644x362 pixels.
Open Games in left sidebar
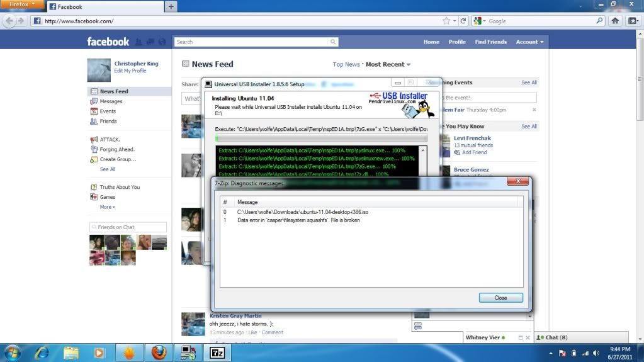click(x=107, y=197)
